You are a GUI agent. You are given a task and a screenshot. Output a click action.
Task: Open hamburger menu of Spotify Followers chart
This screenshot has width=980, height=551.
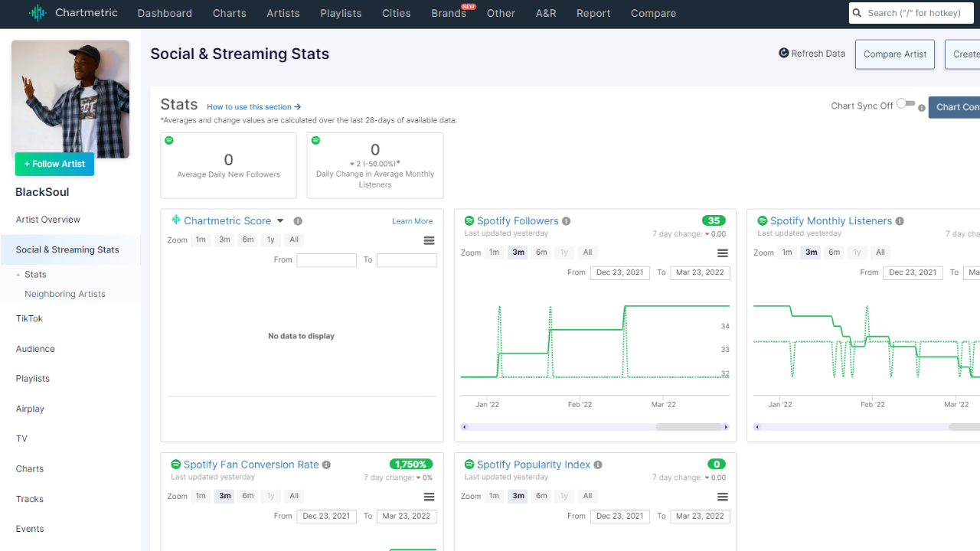pyautogui.click(x=722, y=253)
